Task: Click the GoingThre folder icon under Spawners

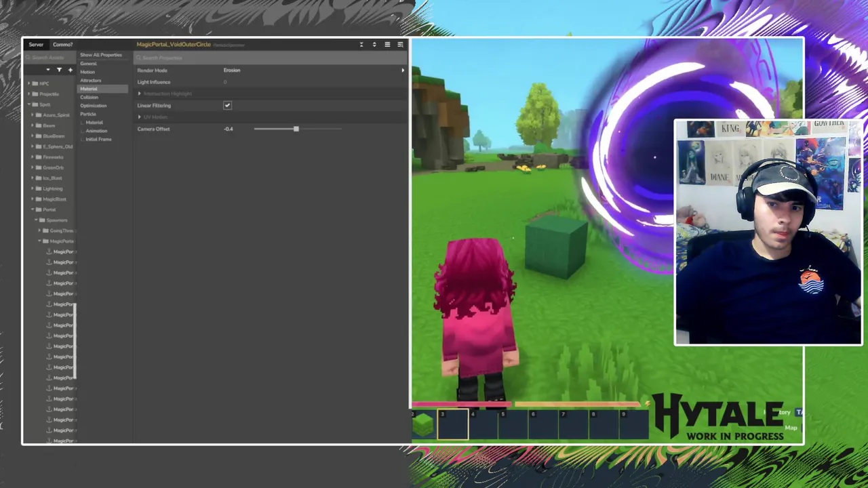Action: (45, 230)
